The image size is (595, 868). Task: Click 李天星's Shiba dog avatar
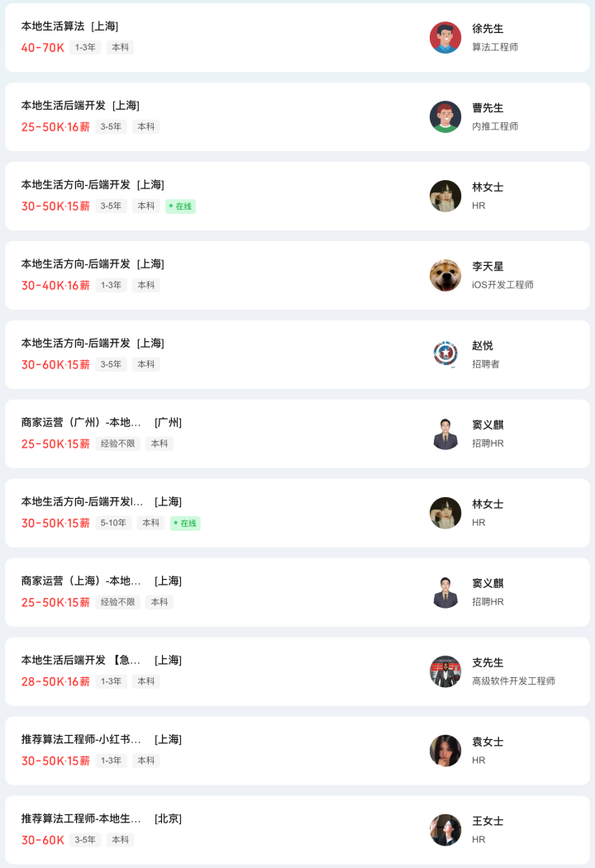click(x=445, y=275)
